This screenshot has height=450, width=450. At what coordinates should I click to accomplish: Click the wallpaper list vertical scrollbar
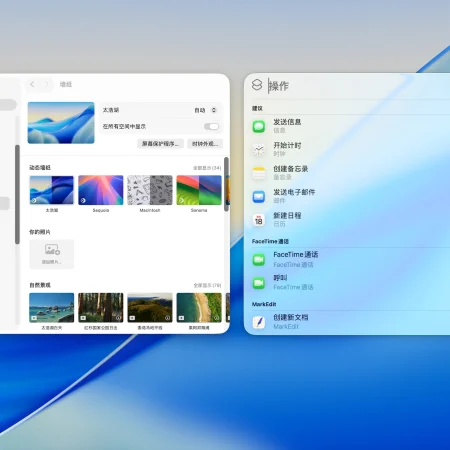(226, 184)
